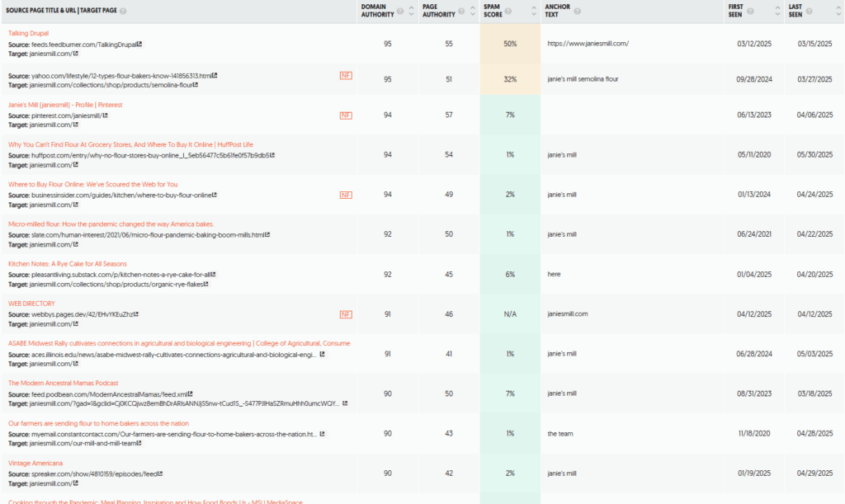Select the anchor text 'here'
This screenshot has height=504, width=845.
[554, 274]
